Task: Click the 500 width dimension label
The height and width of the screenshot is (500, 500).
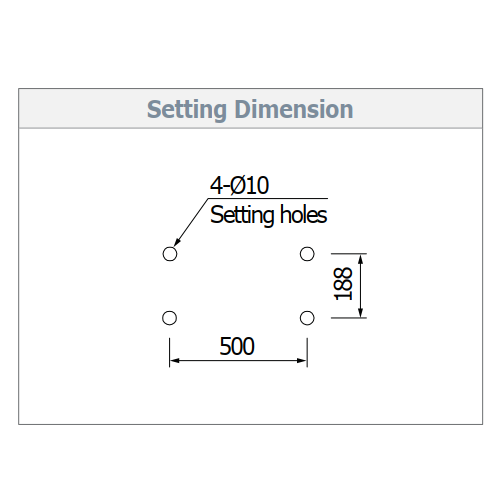Action: pos(237,346)
